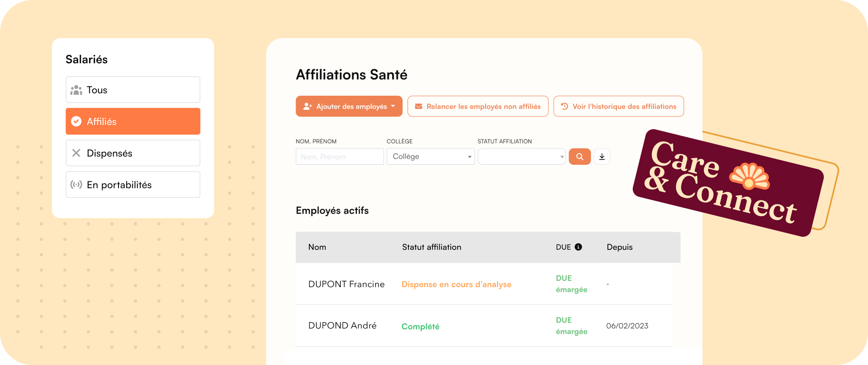Open the Ajouter des employés dropdown menu

(349, 106)
